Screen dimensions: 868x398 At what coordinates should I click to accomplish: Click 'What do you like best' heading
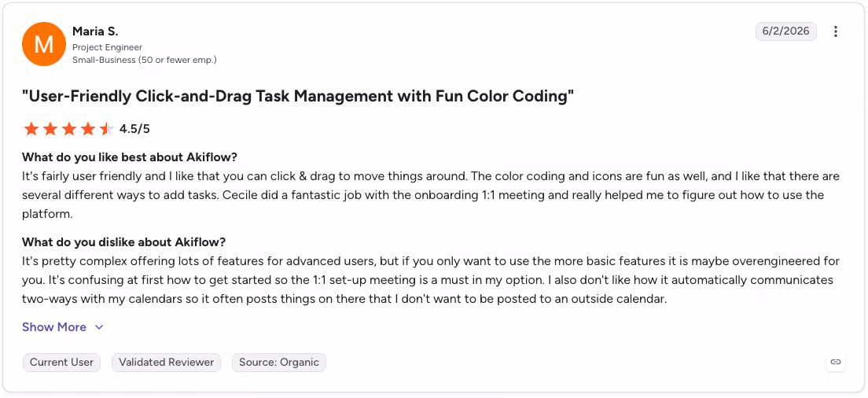click(x=130, y=157)
